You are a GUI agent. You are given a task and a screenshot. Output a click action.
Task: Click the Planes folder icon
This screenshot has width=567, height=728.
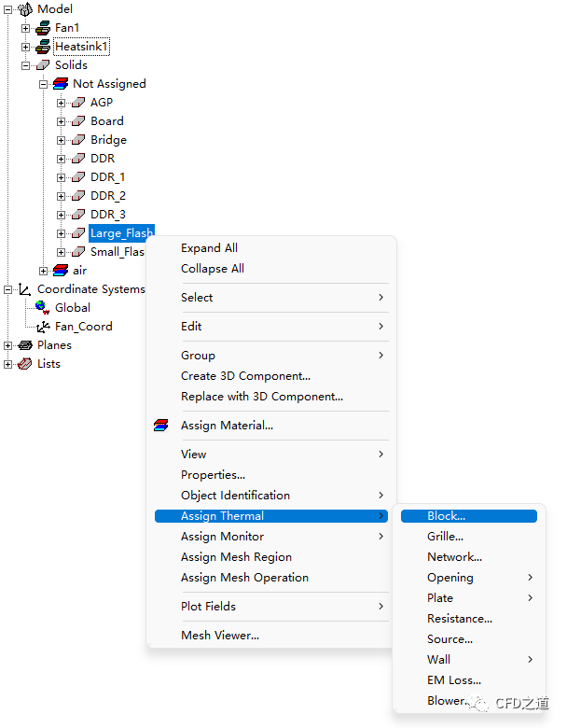(x=25, y=345)
